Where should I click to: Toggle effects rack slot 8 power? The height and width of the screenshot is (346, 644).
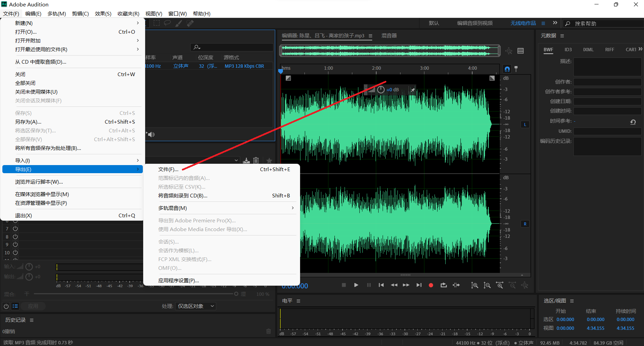(15, 237)
